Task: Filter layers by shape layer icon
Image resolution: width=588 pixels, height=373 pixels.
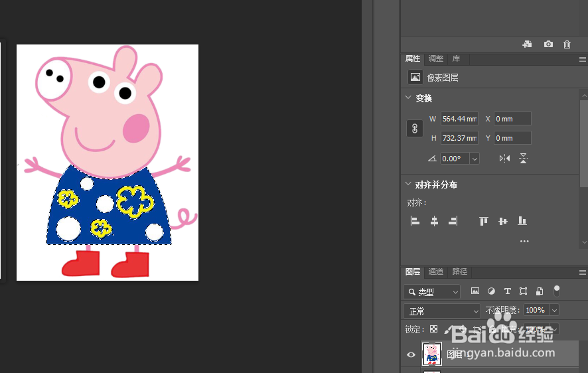Action: 523,291
